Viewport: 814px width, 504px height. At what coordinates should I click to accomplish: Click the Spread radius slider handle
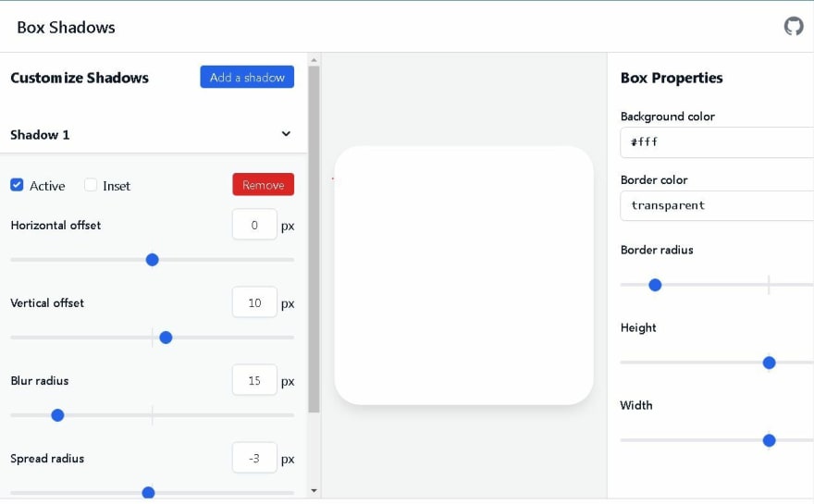click(149, 493)
